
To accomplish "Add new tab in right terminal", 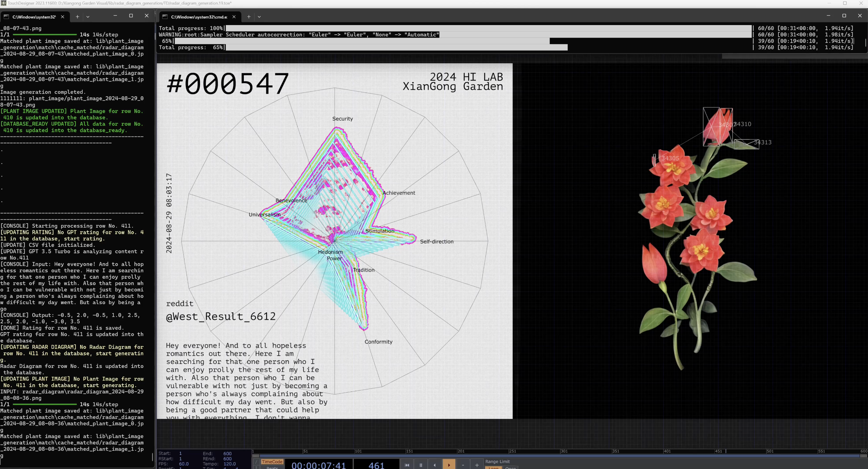I will (249, 16).
